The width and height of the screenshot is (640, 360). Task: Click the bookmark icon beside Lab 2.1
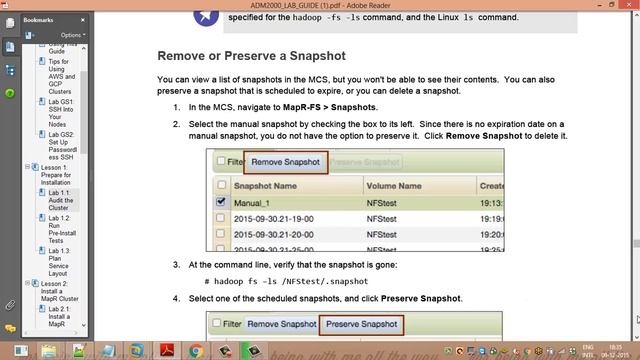click(x=42, y=309)
